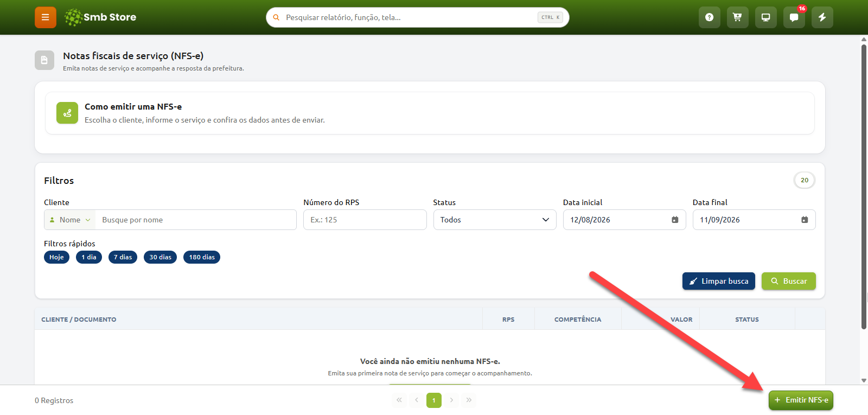Click the lightning bolt shortcut icon
Image resolution: width=868 pixels, height=415 pixels.
pos(822,17)
